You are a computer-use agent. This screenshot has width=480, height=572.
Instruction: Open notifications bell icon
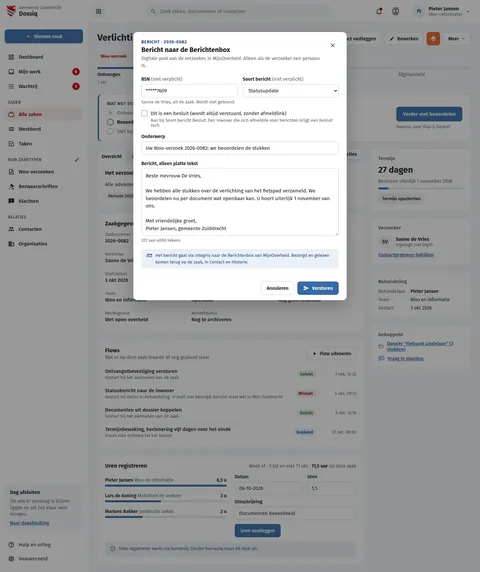379,11
